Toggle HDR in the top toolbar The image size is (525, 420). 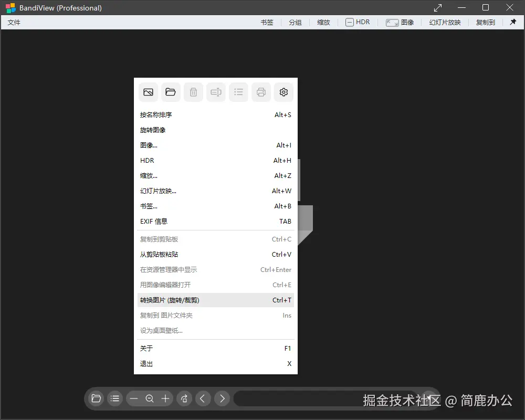point(358,22)
